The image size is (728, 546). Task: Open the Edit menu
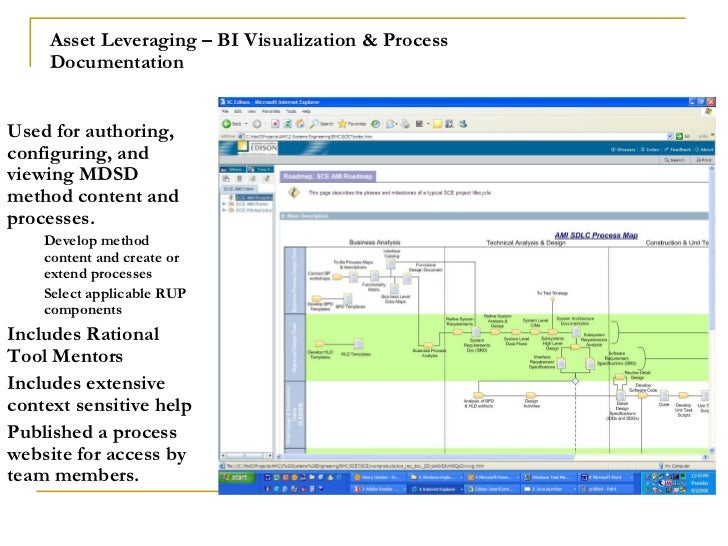(238, 111)
